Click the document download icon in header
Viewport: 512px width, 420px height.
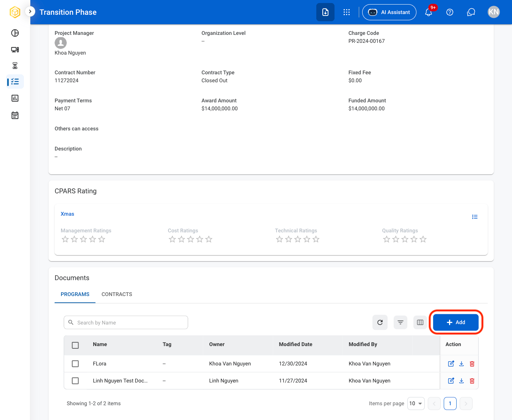coord(325,12)
